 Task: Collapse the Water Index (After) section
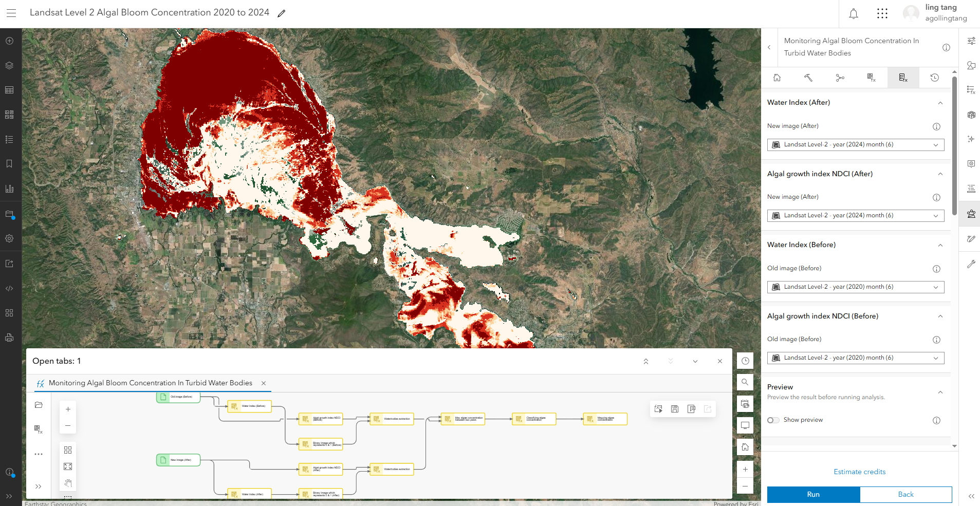pyautogui.click(x=940, y=103)
